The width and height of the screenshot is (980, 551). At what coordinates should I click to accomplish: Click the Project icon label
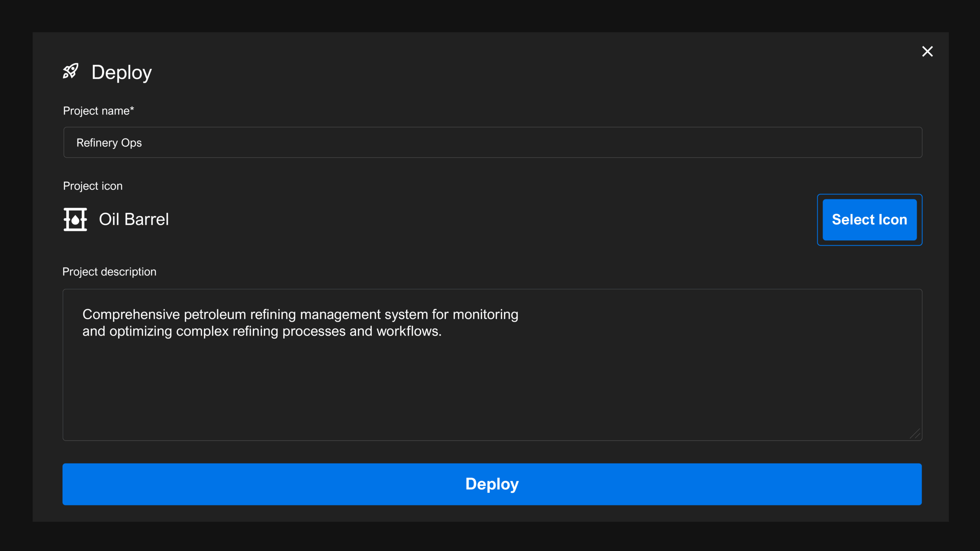point(93,186)
